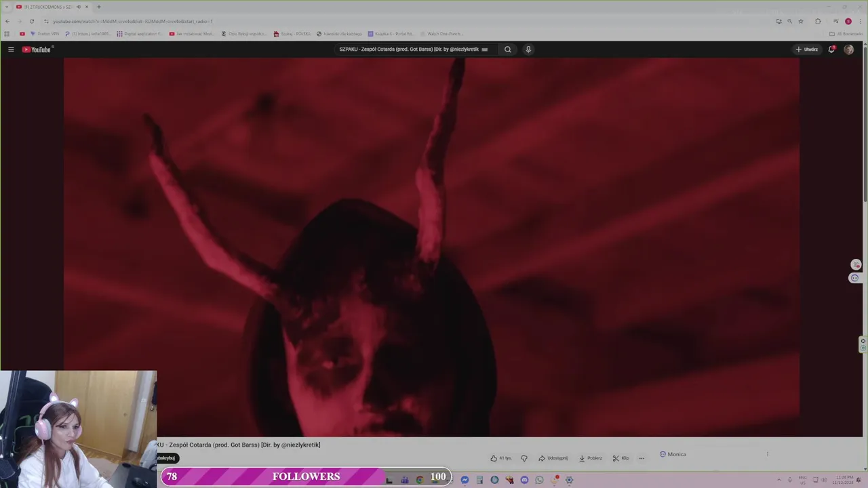Open a new browser tab
The image size is (868, 488).
tap(99, 7)
